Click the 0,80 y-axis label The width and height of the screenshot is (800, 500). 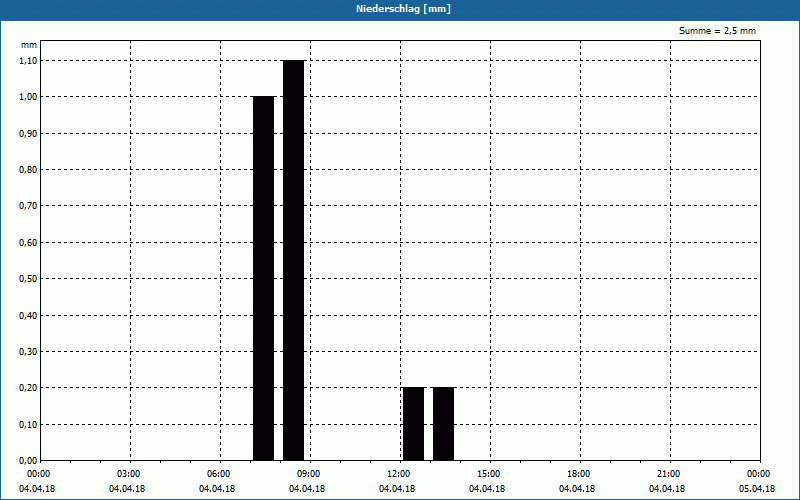(28, 170)
